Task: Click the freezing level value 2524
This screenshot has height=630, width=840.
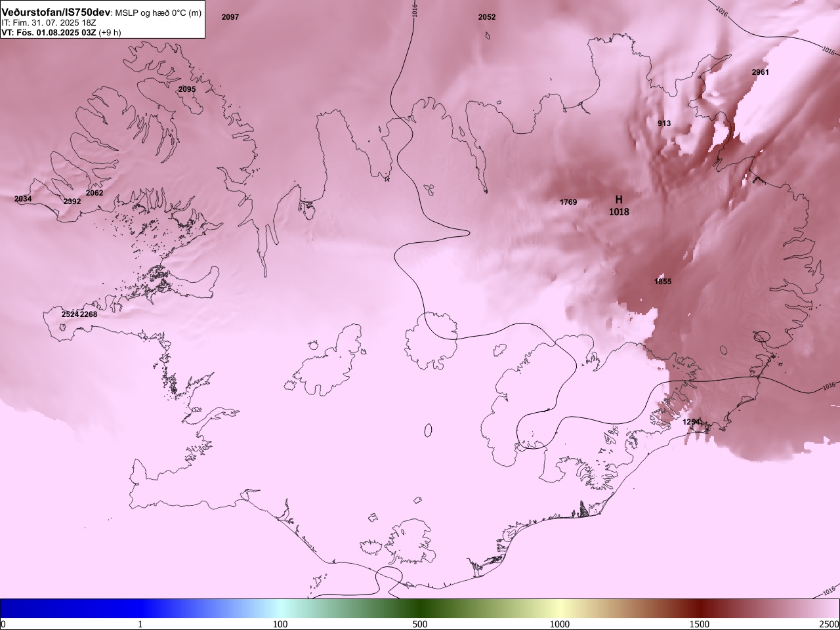Action: 70,314
